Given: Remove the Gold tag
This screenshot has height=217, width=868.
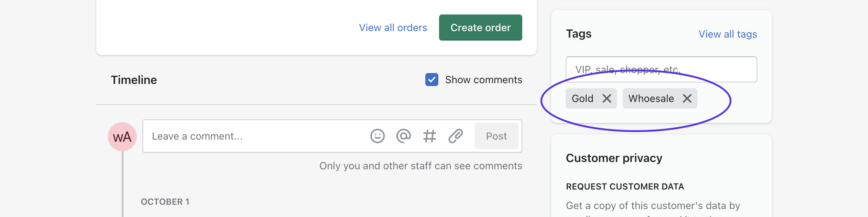Looking at the screenshot, I should tap(607, 98).
